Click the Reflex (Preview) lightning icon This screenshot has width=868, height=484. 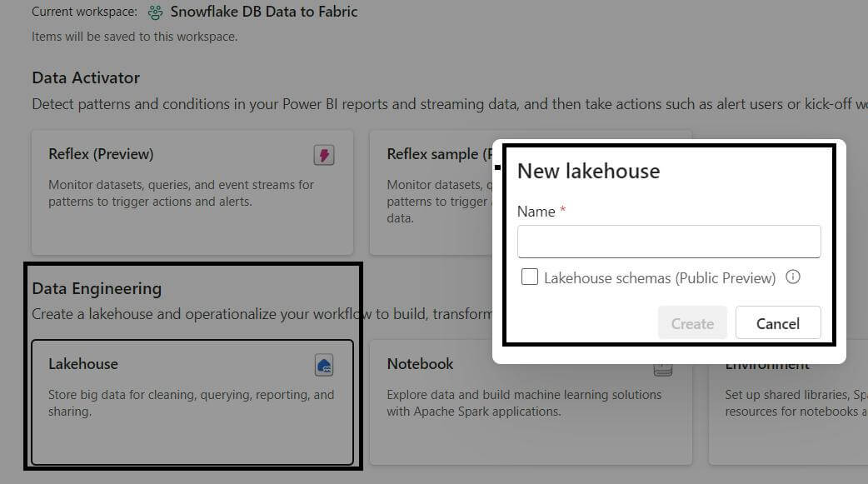coord(324,155)
